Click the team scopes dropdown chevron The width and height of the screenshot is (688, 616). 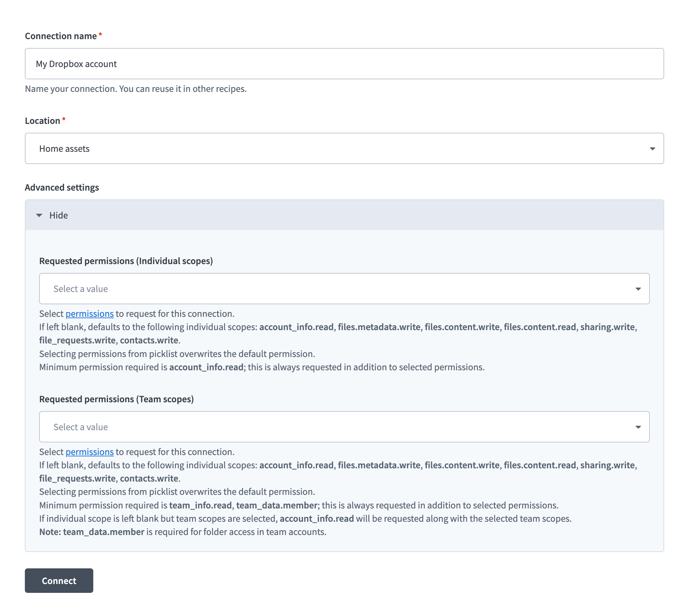[x=638, y=427]
